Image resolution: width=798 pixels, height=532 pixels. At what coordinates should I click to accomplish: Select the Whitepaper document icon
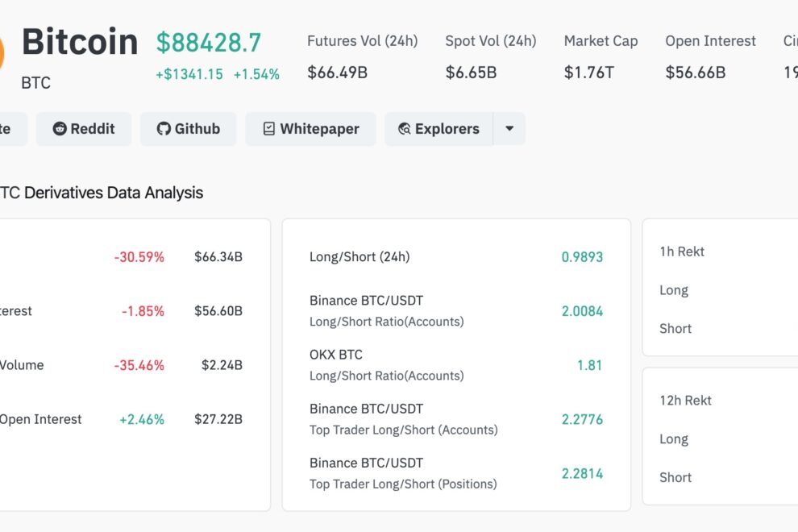pyautogui.click(x=268, y=128)
